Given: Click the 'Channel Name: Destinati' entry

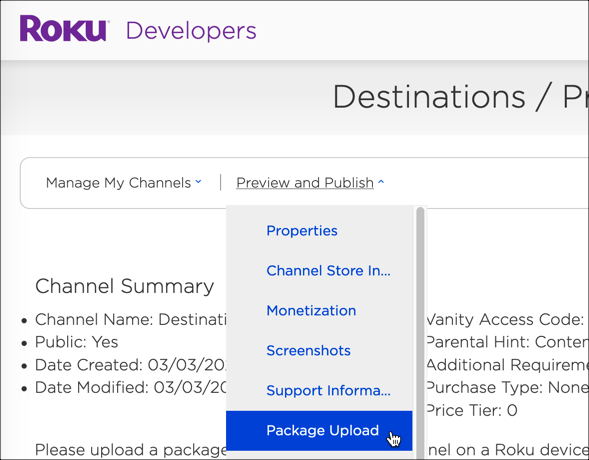Looking at the screenshot, I should pyautogui.click(x=130, y=320).
